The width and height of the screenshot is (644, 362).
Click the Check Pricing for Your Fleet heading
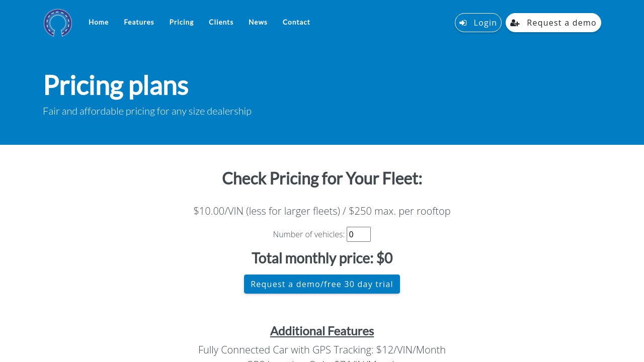pos(322,178)
